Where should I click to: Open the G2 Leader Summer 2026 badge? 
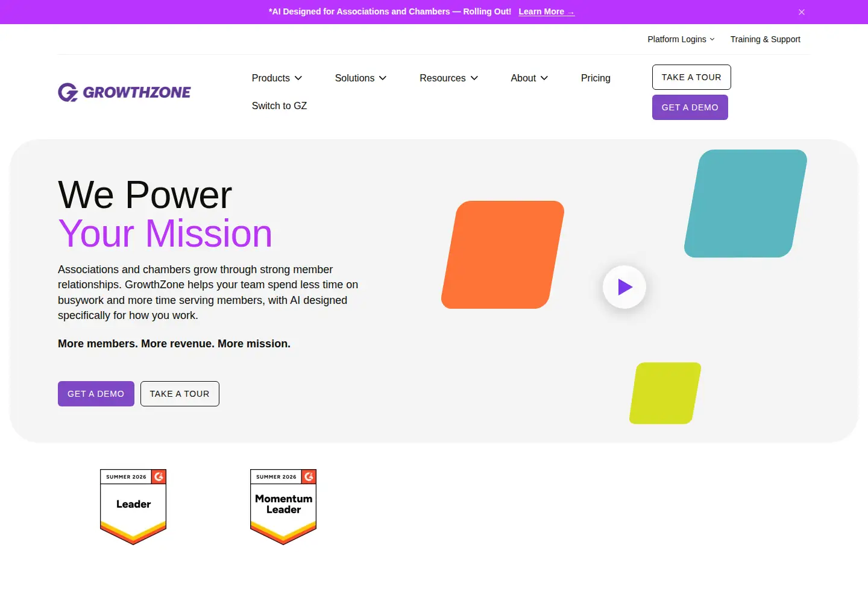[x=133, y=507]
